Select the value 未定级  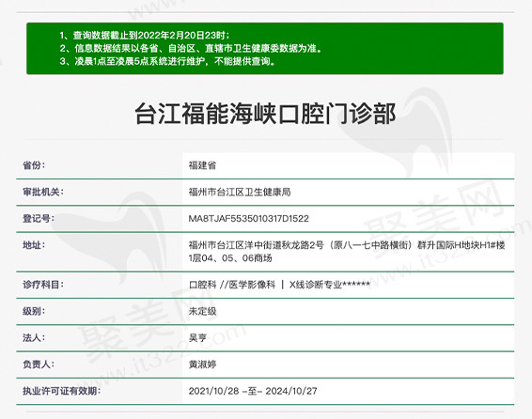[x=202, y=311]
